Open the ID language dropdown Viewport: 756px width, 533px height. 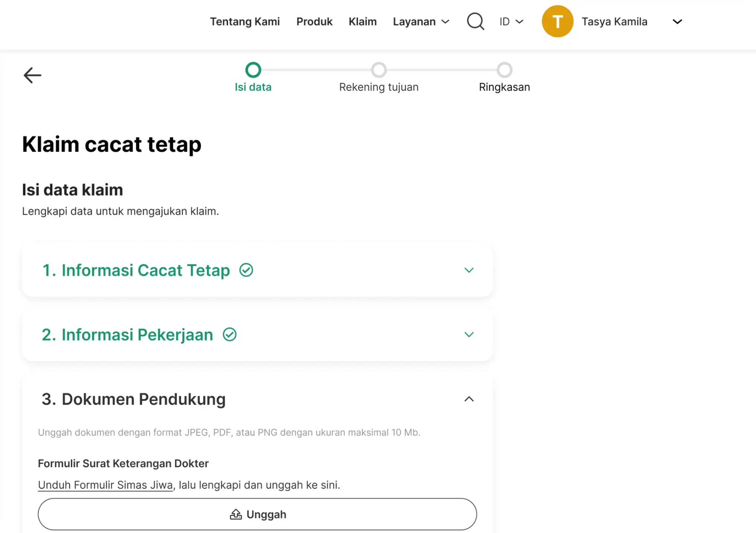coord(511,22)
